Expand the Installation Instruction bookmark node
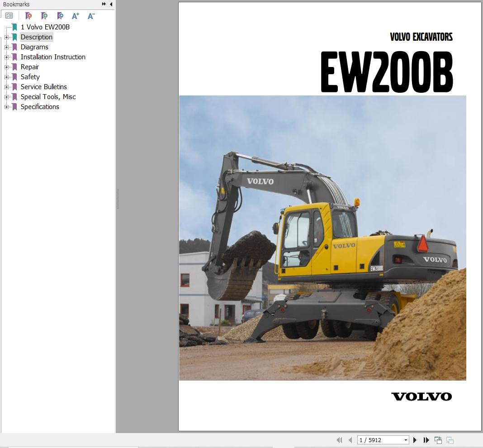Image resolution: width=483 pixels, height=448 pixels. point(6,57)
